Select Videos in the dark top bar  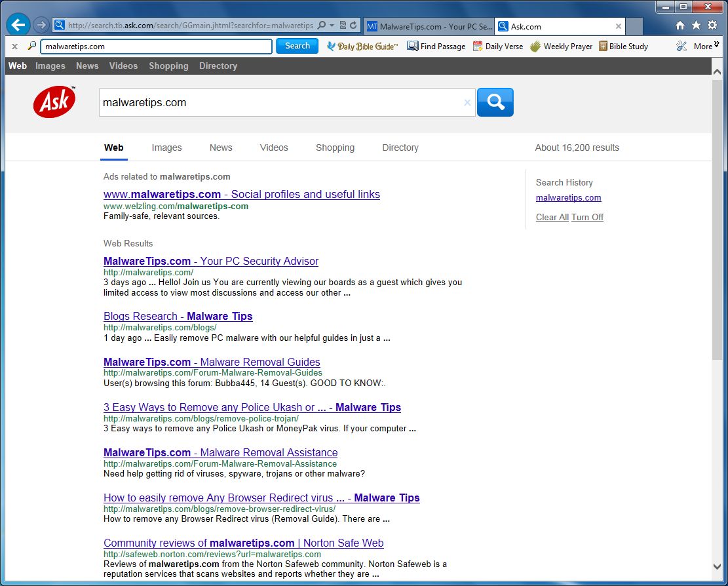(123, 66)
